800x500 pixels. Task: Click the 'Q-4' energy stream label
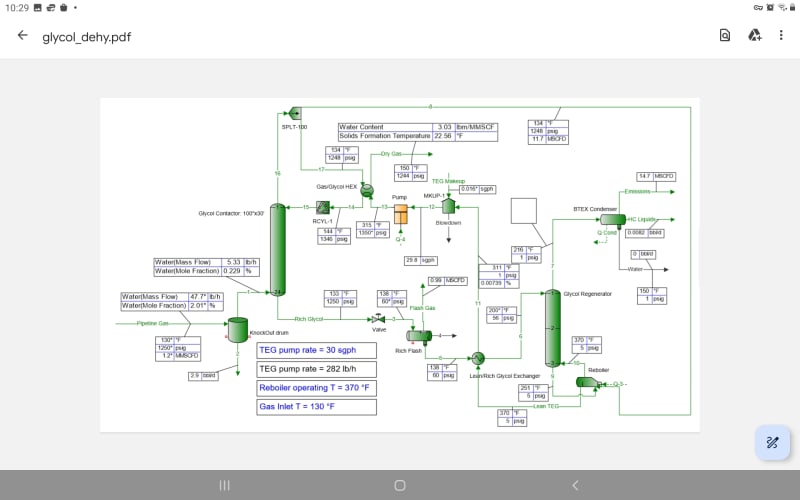[401, 239]
